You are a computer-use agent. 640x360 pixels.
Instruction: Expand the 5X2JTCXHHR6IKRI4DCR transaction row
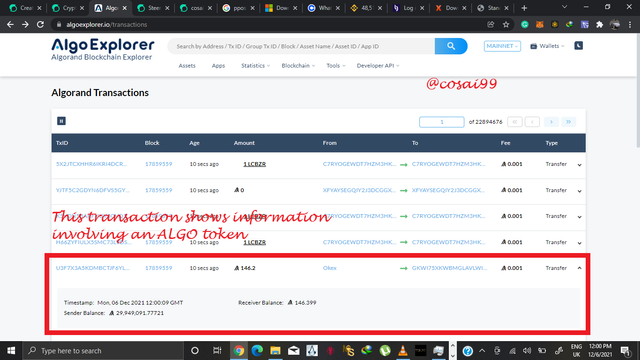coord(579,165)
